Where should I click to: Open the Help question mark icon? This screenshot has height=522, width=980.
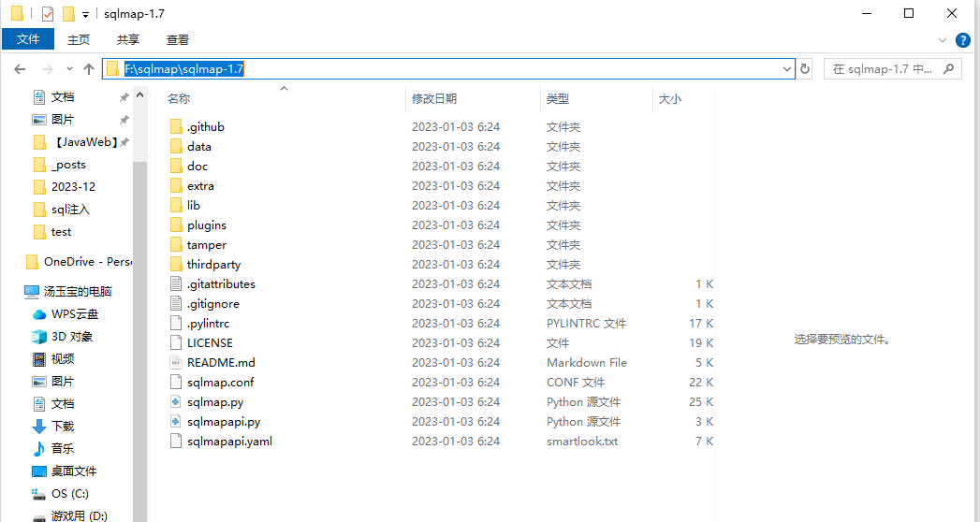click(x=963, y=40)
